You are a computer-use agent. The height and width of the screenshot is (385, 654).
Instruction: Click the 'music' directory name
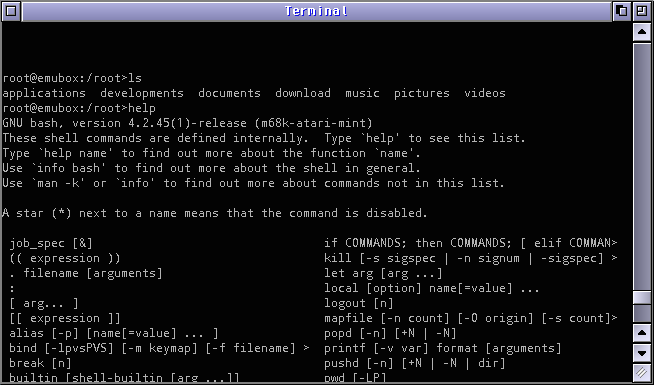pyautogui.click(x=362, y=93)
